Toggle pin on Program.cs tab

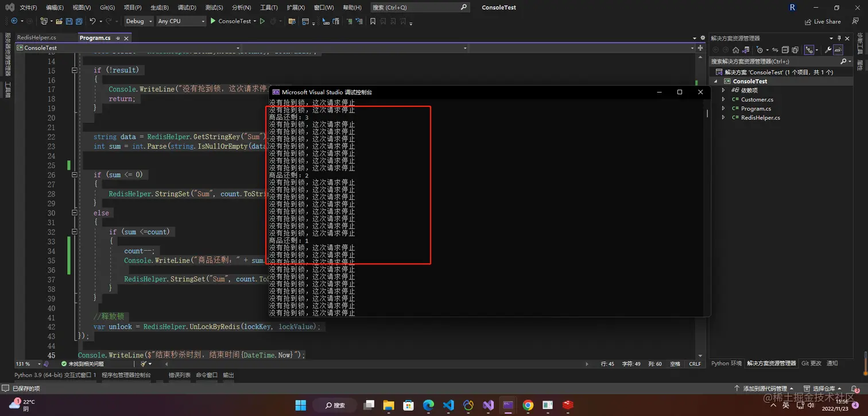click(x=118, y=38)
